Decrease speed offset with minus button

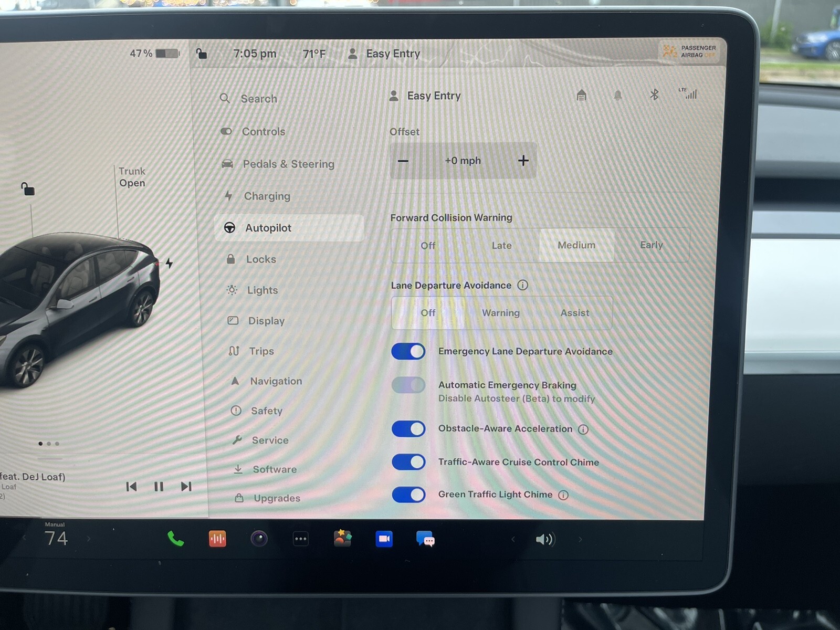403,161
